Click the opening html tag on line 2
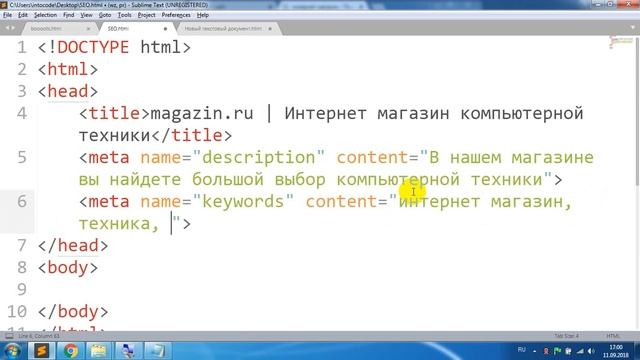The width and height of the screenshot is (640, 360). click(68, 69)
